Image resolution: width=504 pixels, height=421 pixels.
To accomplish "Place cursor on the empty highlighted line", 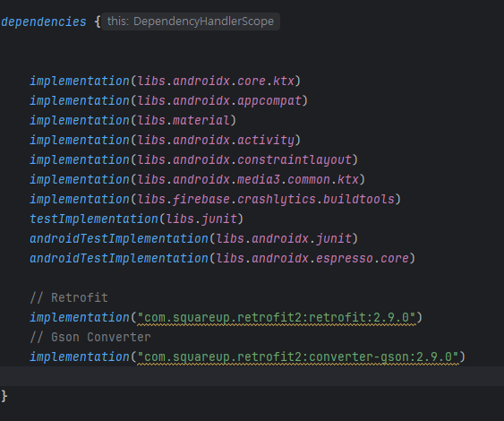I will click(252, 376).
